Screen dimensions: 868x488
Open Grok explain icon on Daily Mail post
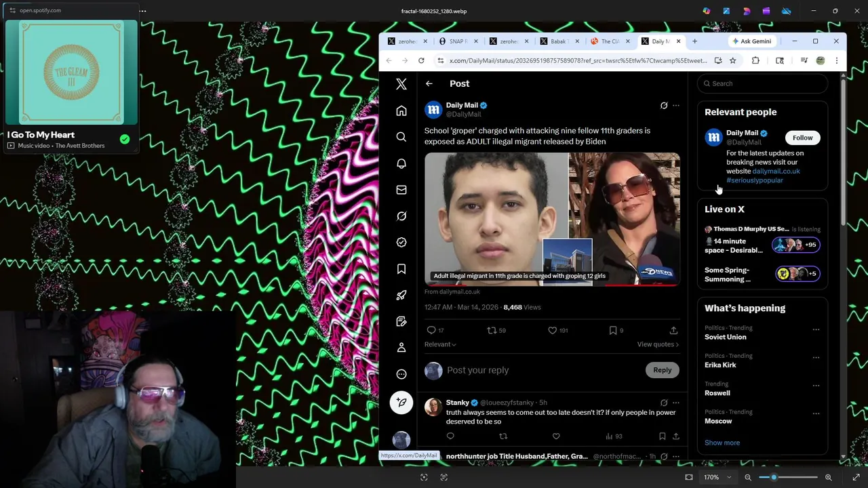pos(664,106)
